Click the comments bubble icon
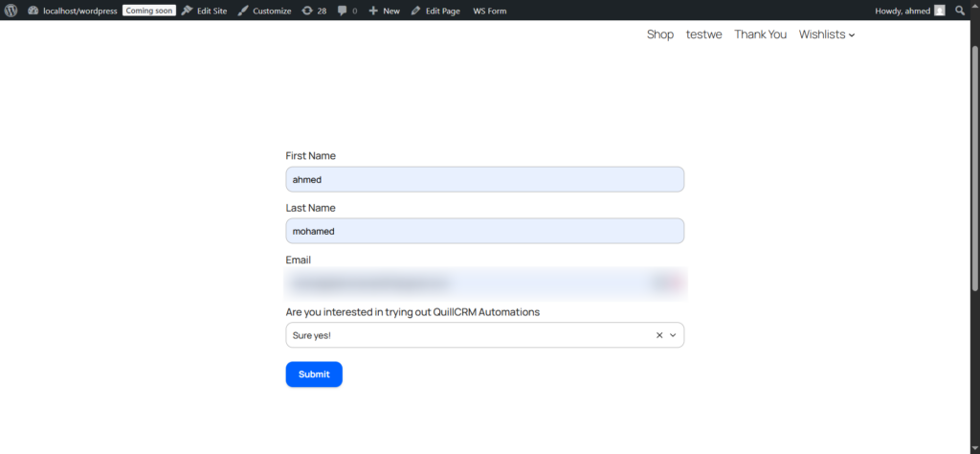This screenshot has height=454, width=980. (343, 11)
